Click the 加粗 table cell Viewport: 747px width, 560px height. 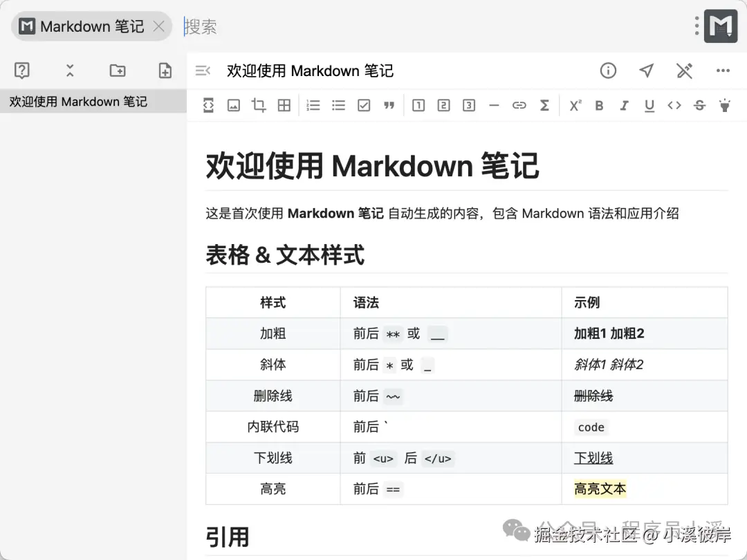click(x=273, y=333)
